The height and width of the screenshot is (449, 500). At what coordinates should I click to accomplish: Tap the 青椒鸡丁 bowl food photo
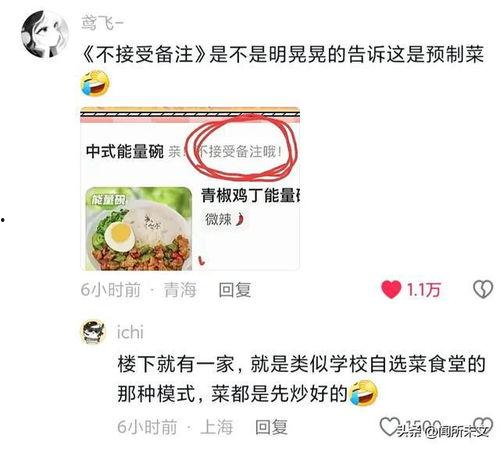139,229
